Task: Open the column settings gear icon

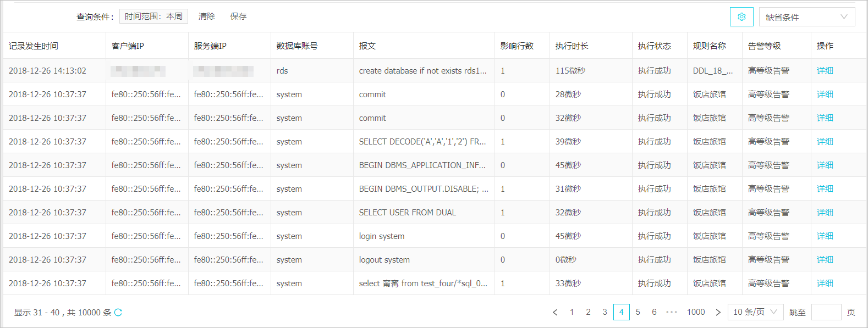Action: tap(741, 16)
